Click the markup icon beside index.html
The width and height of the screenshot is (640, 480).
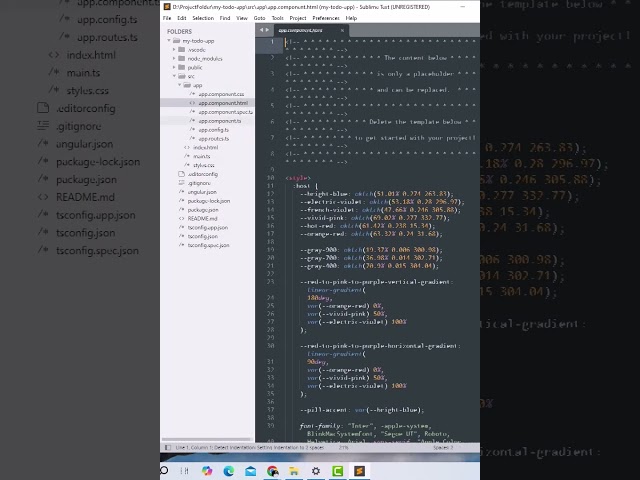point(187,147)
